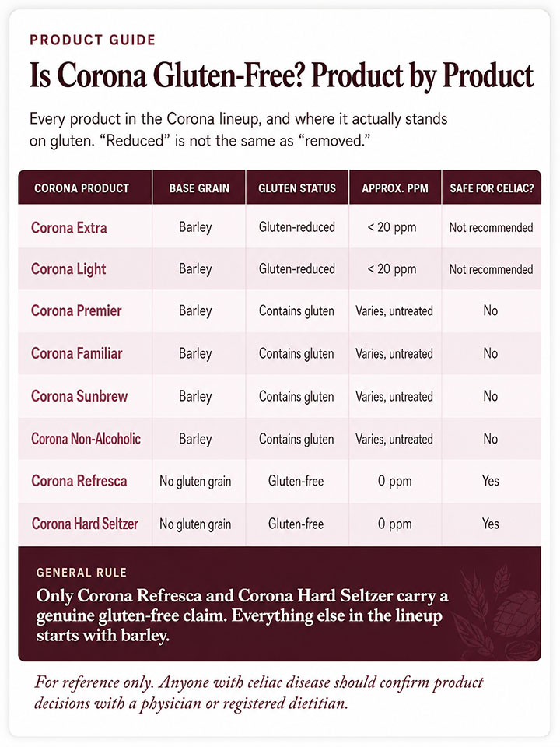Open the Corona Light product name
Screen dimensions: 560x747
coord(68,269)
